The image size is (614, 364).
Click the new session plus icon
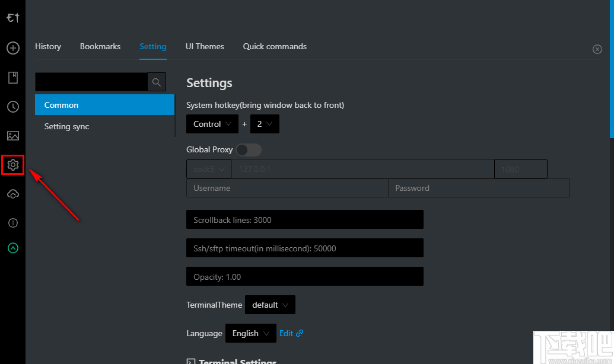13,48
